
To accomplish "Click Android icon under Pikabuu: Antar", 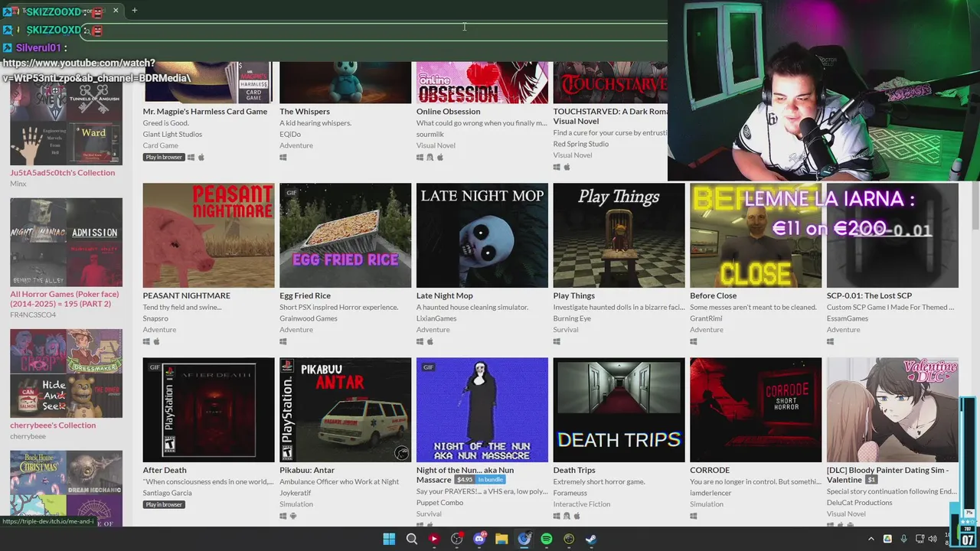I will (293, 516).
